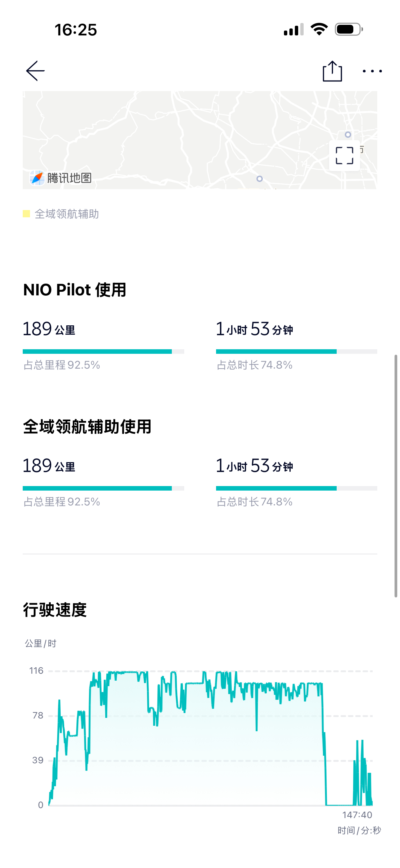The width and height of the screenshot is (400, 868).
Task: Tap NIO Pilot mileage progress bar
Action: [103, 351]
